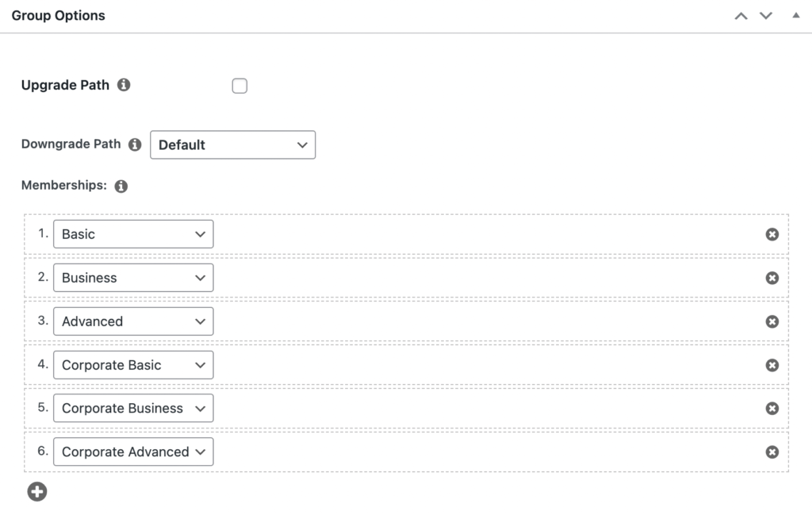812x515 pixels.
Task: Click the Upgrade Path info icon
Action: coord(123,84)
